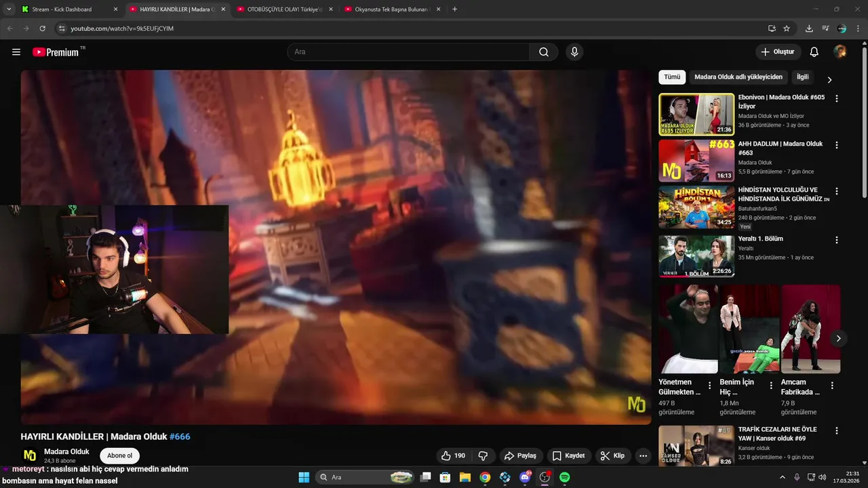Open File Explorer from the taskbar

(x=465, y=477)
